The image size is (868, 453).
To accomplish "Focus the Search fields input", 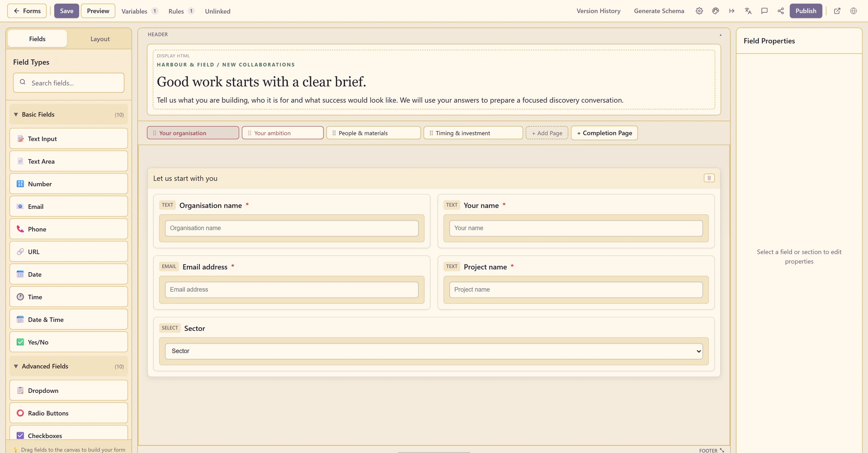I will click(x=69, y=83).
